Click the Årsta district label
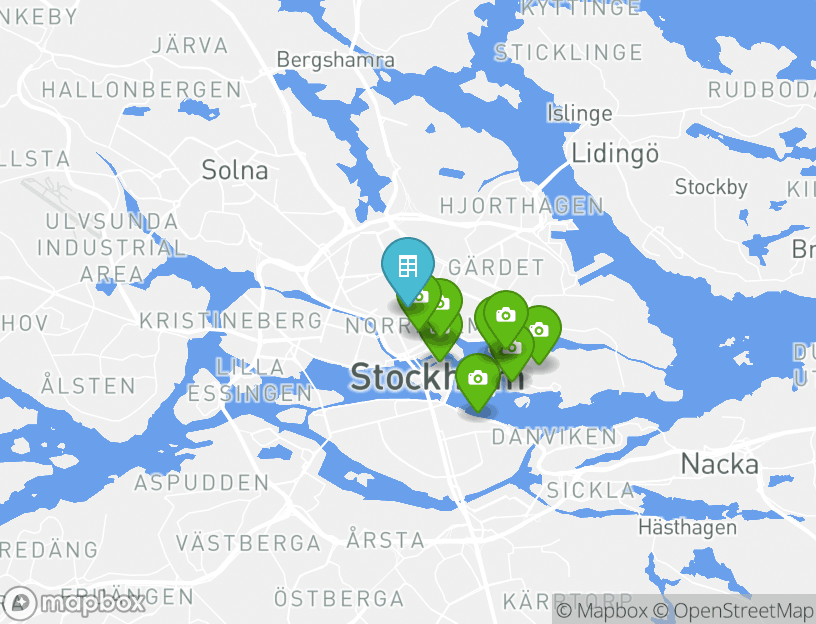Viewport: 816px width, 624px height. coord(385,540)
